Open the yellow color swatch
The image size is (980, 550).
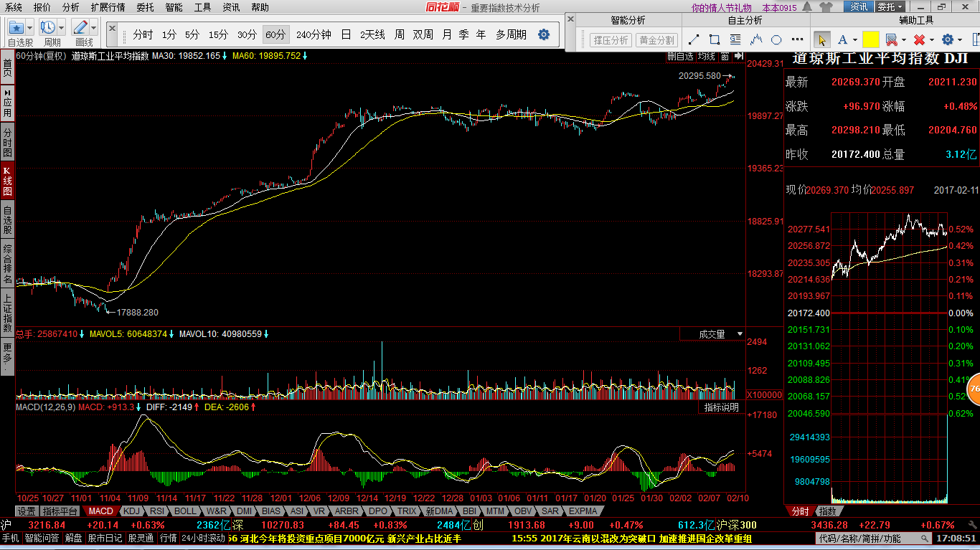(871, 39)
